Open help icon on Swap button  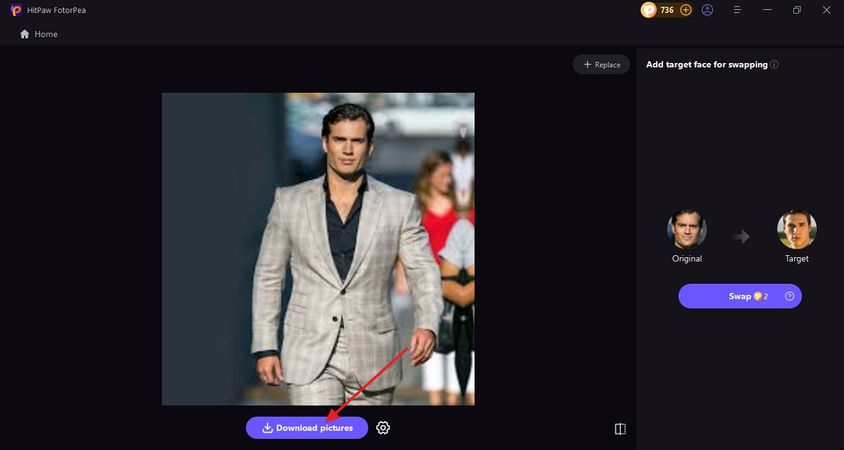(x=789, y=296)
